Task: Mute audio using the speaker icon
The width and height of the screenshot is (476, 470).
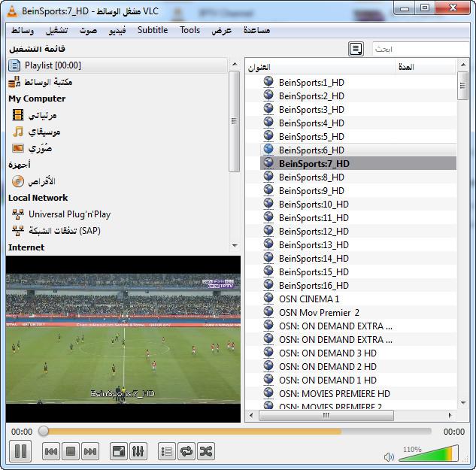Action: [x=389, y=456]
